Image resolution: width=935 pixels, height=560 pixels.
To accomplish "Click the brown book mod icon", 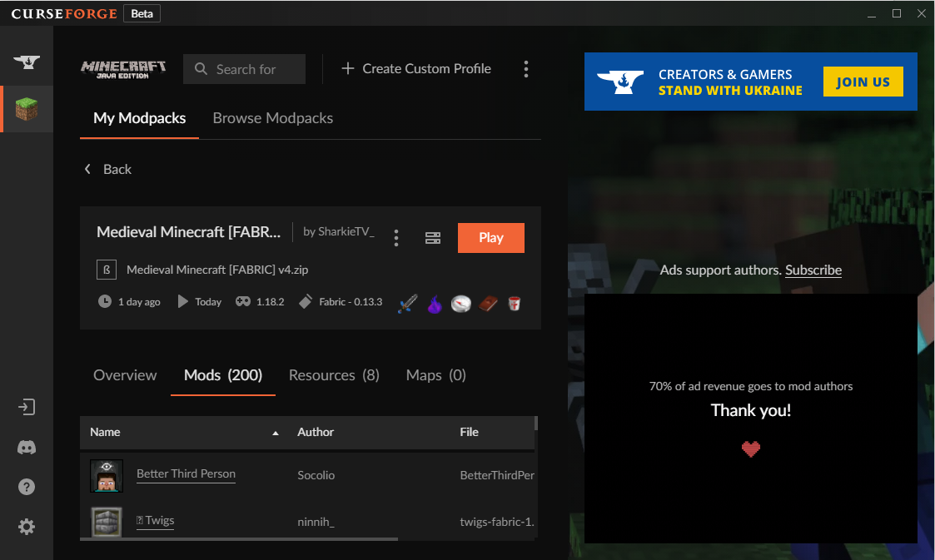I will tap(488, 304).
